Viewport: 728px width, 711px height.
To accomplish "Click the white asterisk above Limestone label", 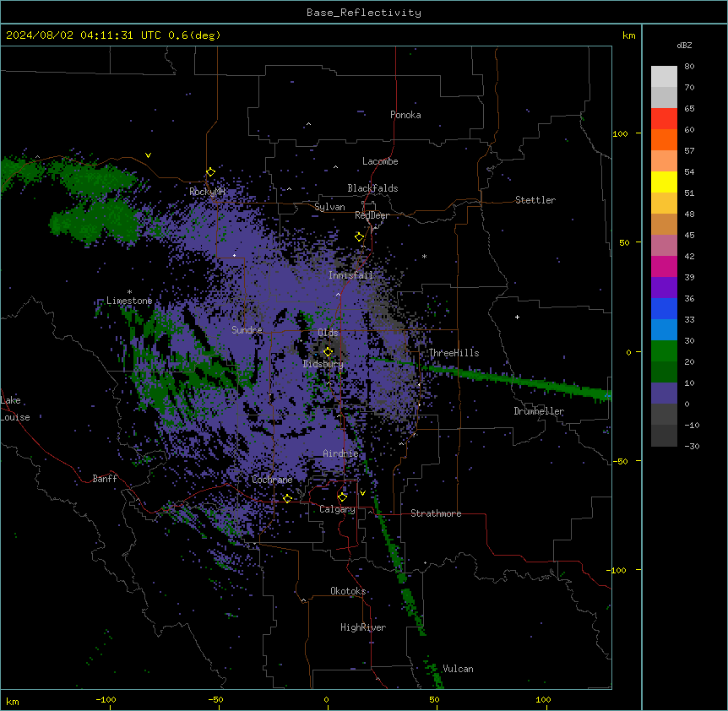I will [129, 292].
